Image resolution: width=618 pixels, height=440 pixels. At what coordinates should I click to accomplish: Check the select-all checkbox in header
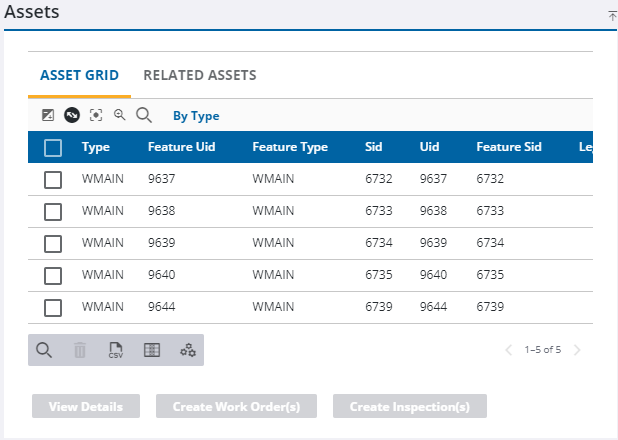pos(53,148)
